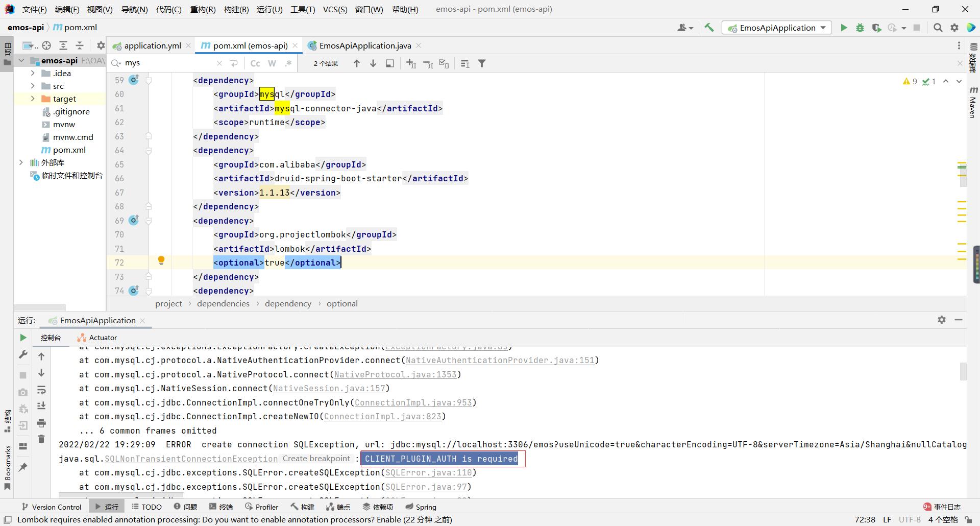Open the SQLError.java:110 stack trace link
980x526 pixels.
[x=428, y=473]
